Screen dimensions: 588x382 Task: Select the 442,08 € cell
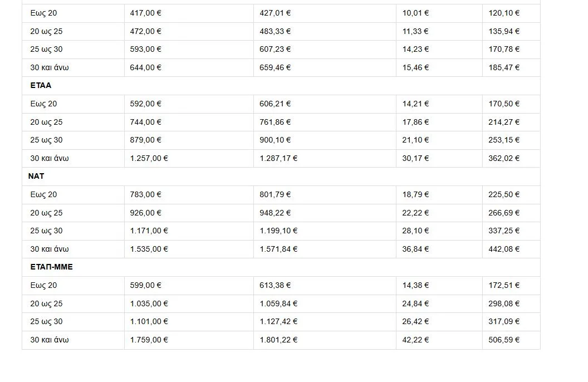tap(504, 249)
